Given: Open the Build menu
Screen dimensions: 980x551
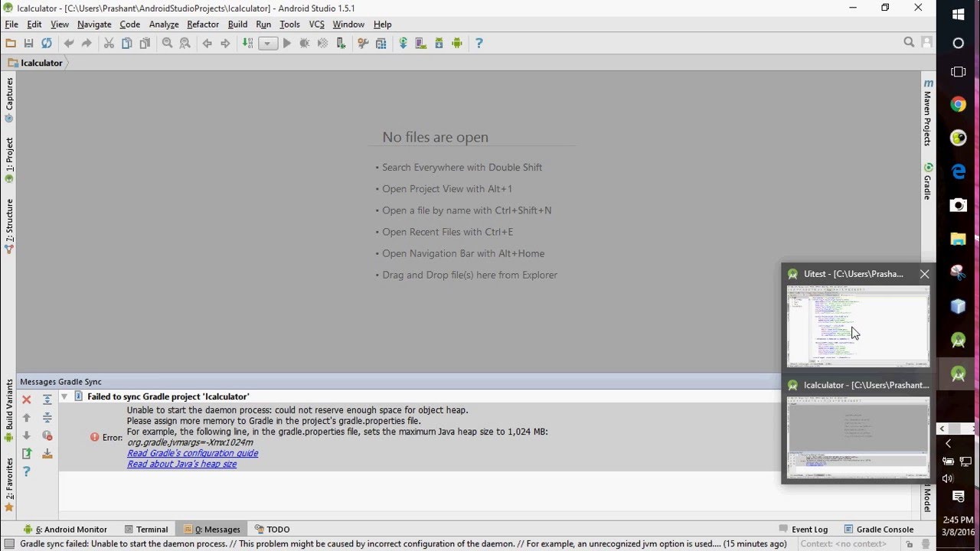Looking at the screenshot, I should (237, 24).
